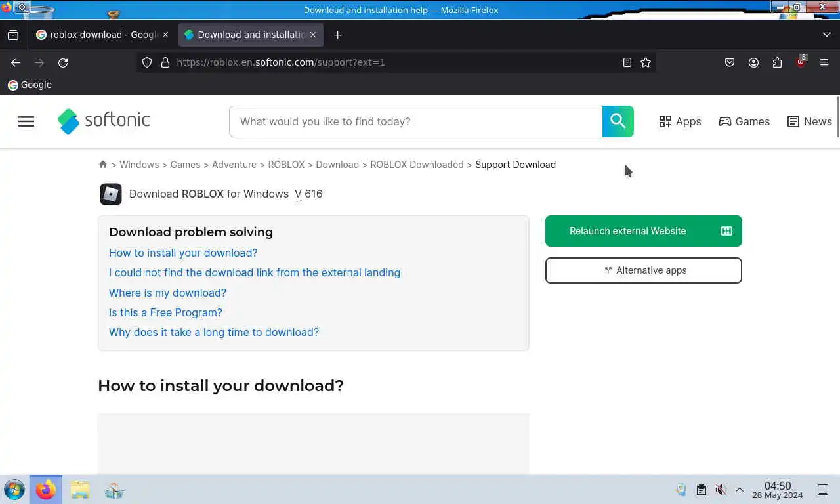This screenshot has height=504, width=840.
Task: Close the roblox download tab
Action: pyautogui.click(x=165, y=35)
